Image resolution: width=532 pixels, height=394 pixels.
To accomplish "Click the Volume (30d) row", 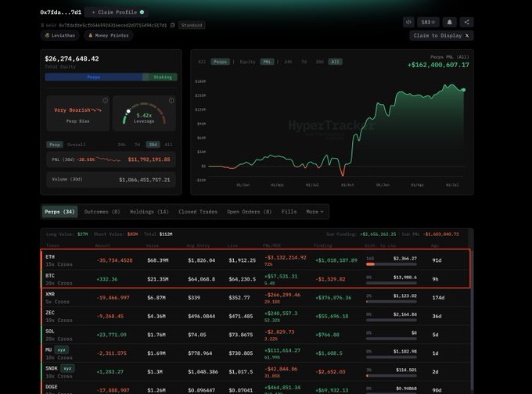I will click(x=111, y=179).
